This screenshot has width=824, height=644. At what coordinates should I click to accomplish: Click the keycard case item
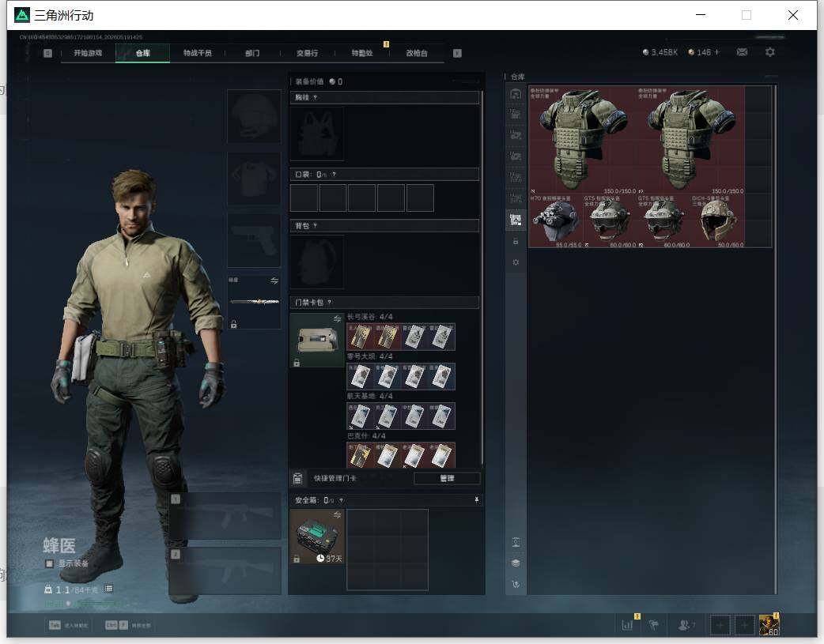tap(317, 340)
